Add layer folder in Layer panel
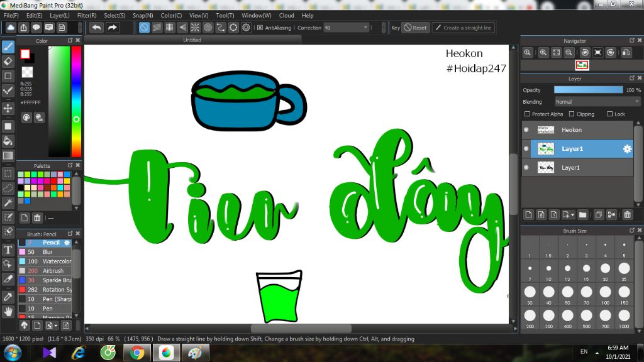The width and height of the screenshot is (644, 362). pos(582,215)
